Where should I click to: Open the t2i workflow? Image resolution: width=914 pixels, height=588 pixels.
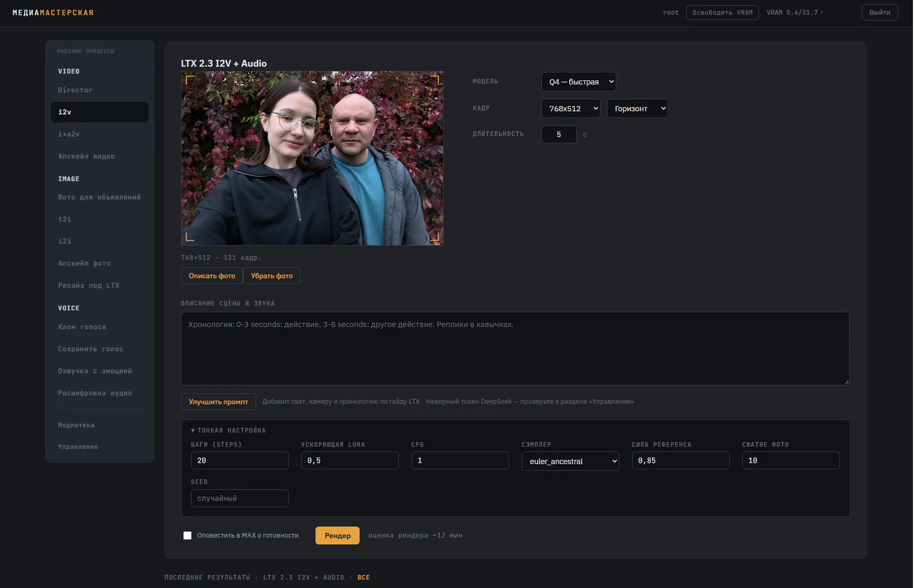pos(99,219)
